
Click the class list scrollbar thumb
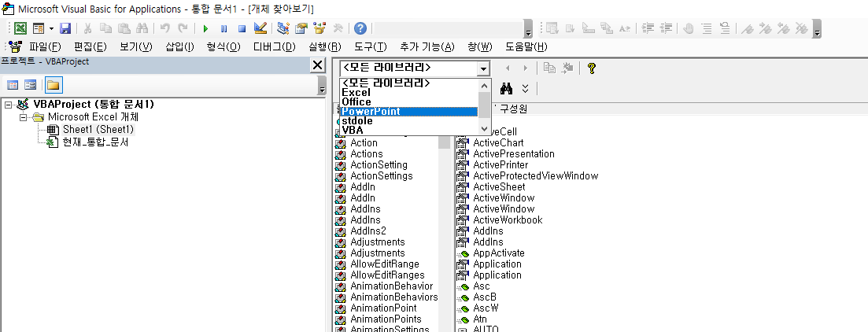[444, 142]
